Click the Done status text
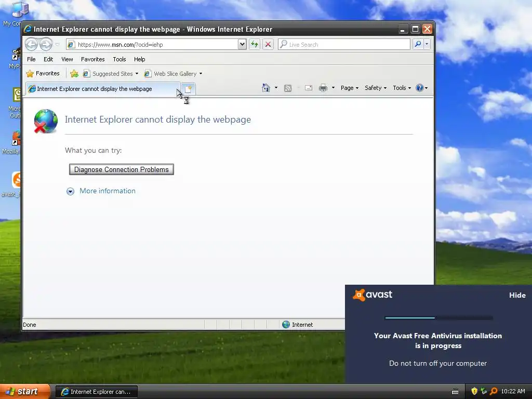The height and width of the screenshot is (399, 532). coord(30,325)
